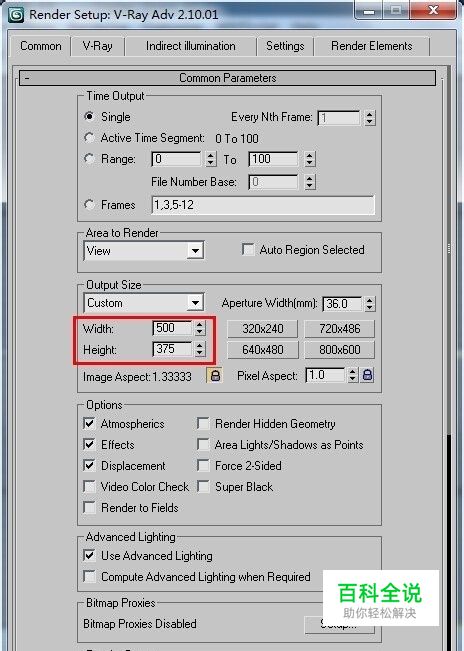Click the Image Aspect 1.33333 text
Image resolution: width=464 pixels, height=651 pixels.
(x=137, y=377)
